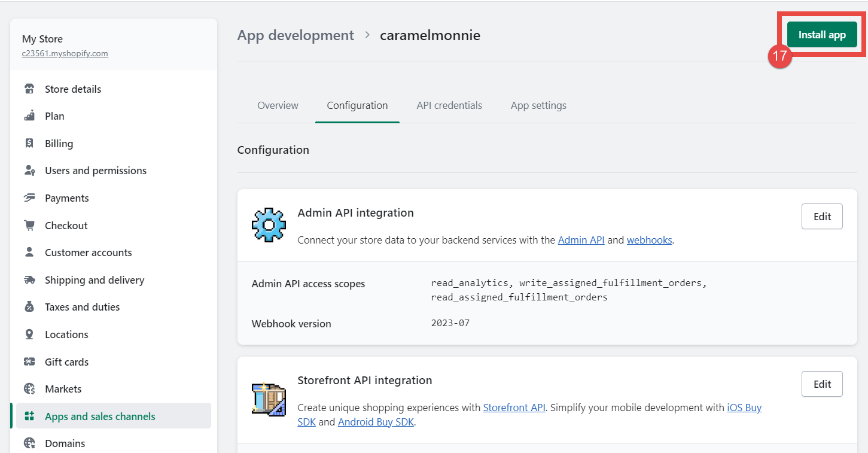Image resolution: width=868 pixels, height=453 pixels.
Task: Click the Users and permissions icon
Action: click(29, 171)
